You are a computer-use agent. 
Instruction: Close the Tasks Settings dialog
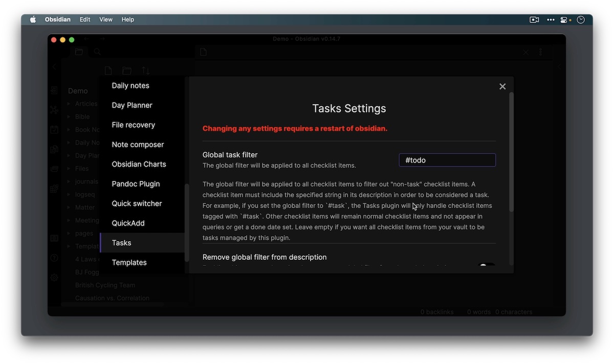click(502, 86)
